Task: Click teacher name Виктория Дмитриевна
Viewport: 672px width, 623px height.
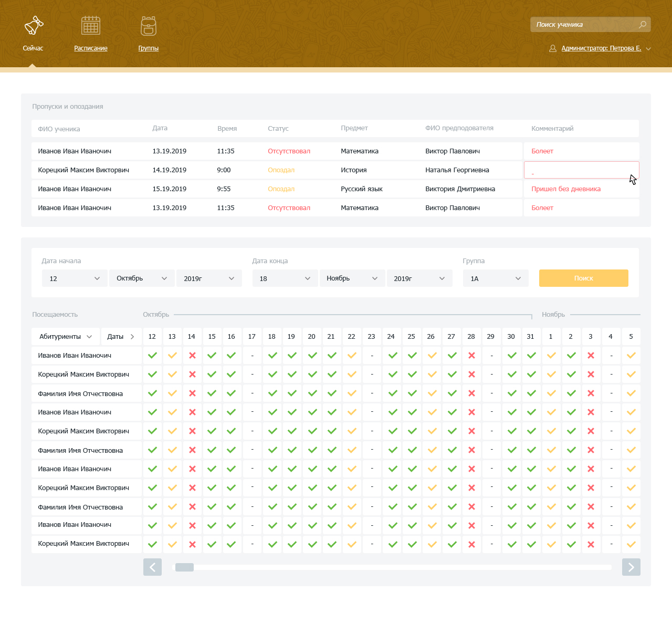Action: (460, 189)
